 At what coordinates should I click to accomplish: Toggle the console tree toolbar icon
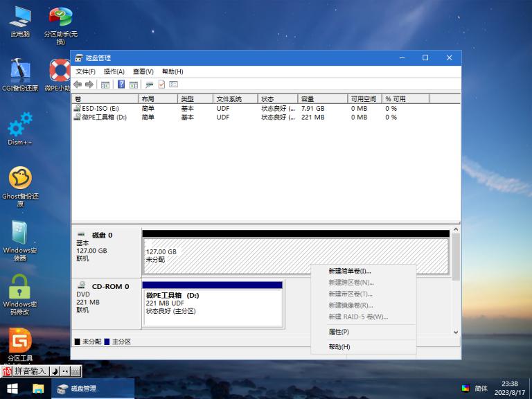point(105,85)
